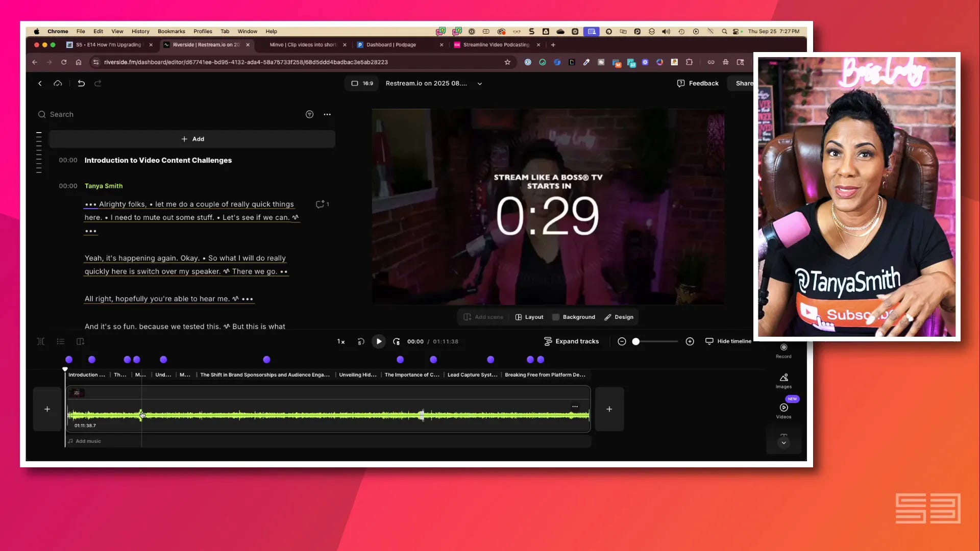Viewport: 980px width, 551px height.
Task: Open the Videos panel icon
Action: tap(783, 408)
